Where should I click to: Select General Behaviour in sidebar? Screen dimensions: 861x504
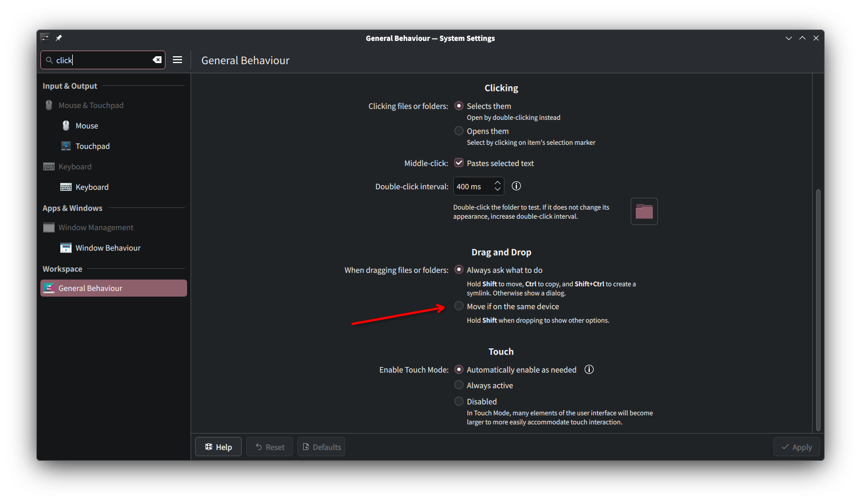point(114,288)
